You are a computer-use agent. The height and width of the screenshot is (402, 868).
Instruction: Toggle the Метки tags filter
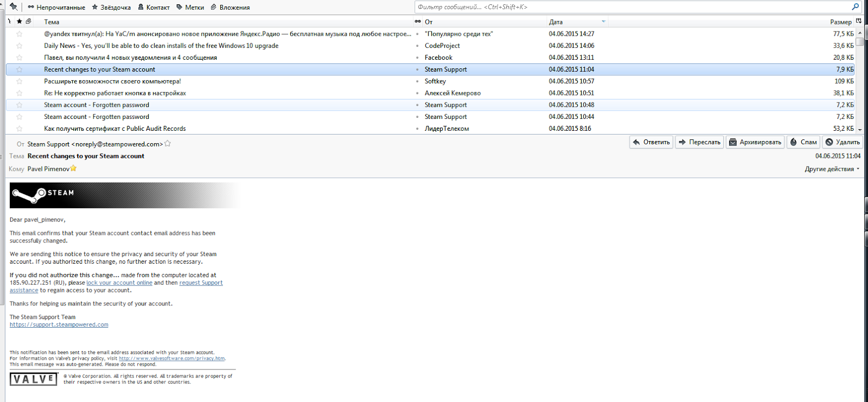coord(190,8)
